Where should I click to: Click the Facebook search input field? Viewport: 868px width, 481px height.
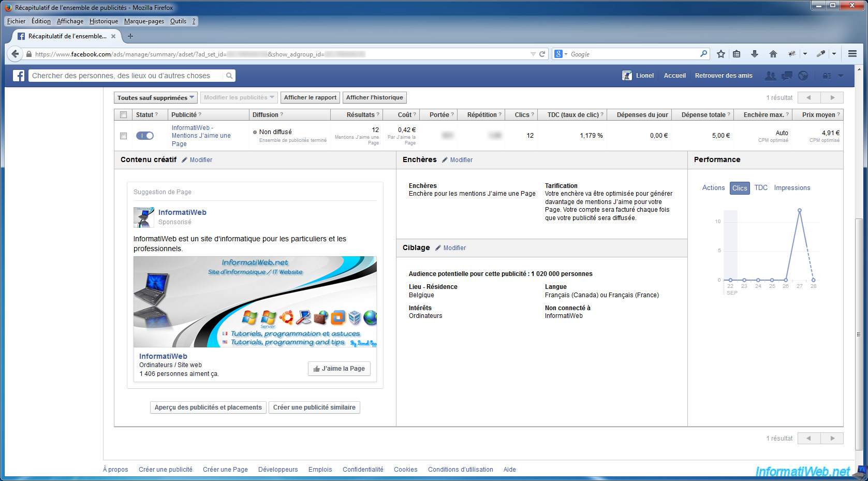[x=126, y=76]
